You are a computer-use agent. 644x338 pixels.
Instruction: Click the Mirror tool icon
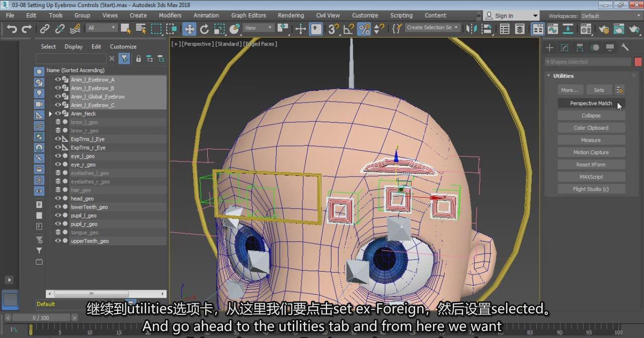[x=471, y=29]
